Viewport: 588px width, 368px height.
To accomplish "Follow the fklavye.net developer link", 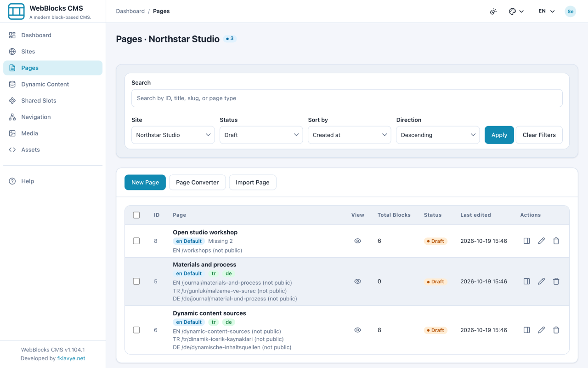I will 71,358.
